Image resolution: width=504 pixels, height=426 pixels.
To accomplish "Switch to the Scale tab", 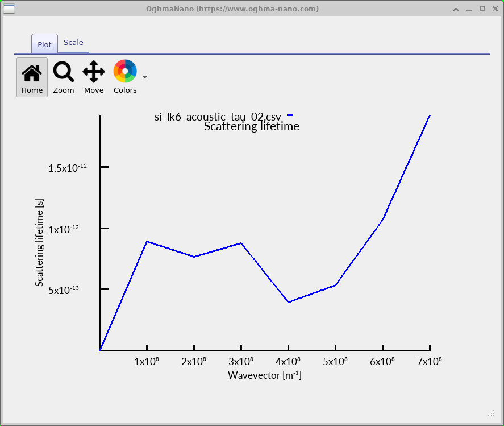I will pos(73,43).
